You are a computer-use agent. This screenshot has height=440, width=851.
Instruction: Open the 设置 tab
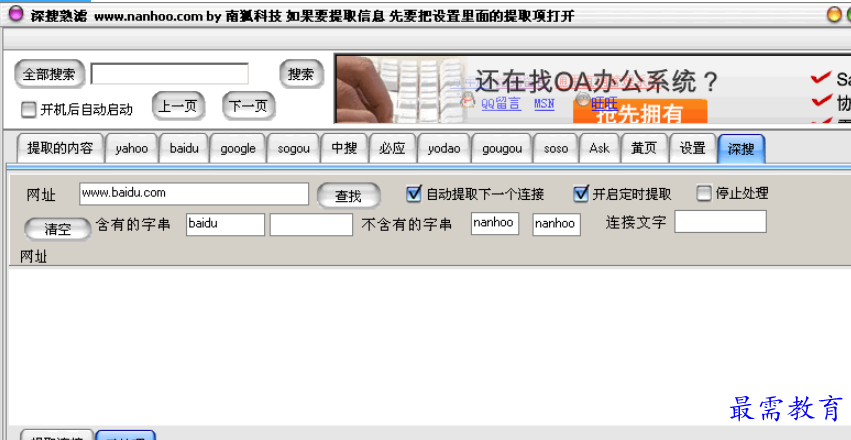tap(693, 148)
